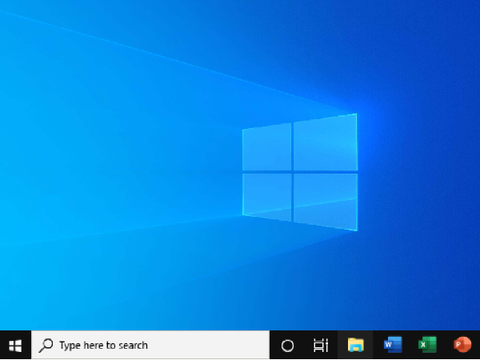Viewport: 480px width, 360px height.
Task: Launch PowerPoint from the taskbar
Action: point(462,345)
